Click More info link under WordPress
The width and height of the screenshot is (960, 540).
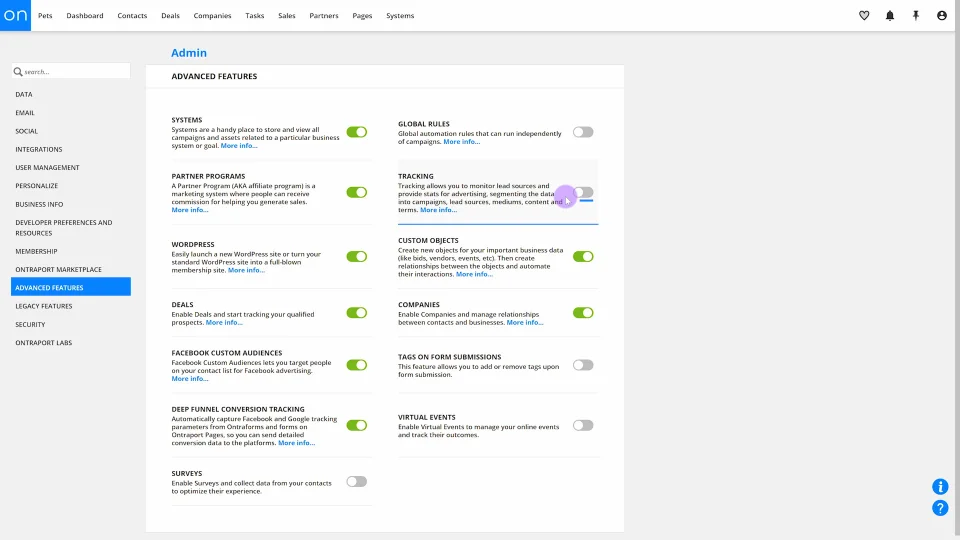pos(246,270)
